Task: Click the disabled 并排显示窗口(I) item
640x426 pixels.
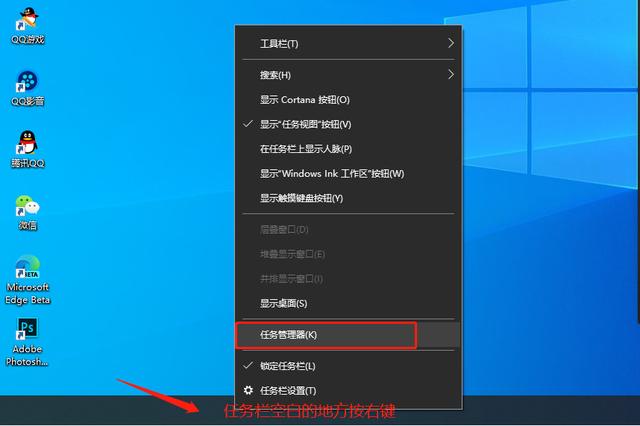Action: point(348,279)
